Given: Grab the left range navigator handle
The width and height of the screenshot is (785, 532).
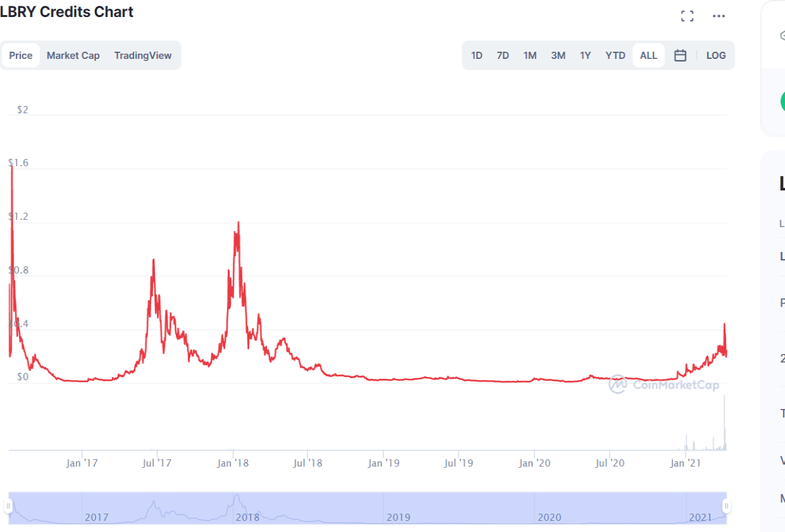Looking at the screenshot, I should 9,506.
